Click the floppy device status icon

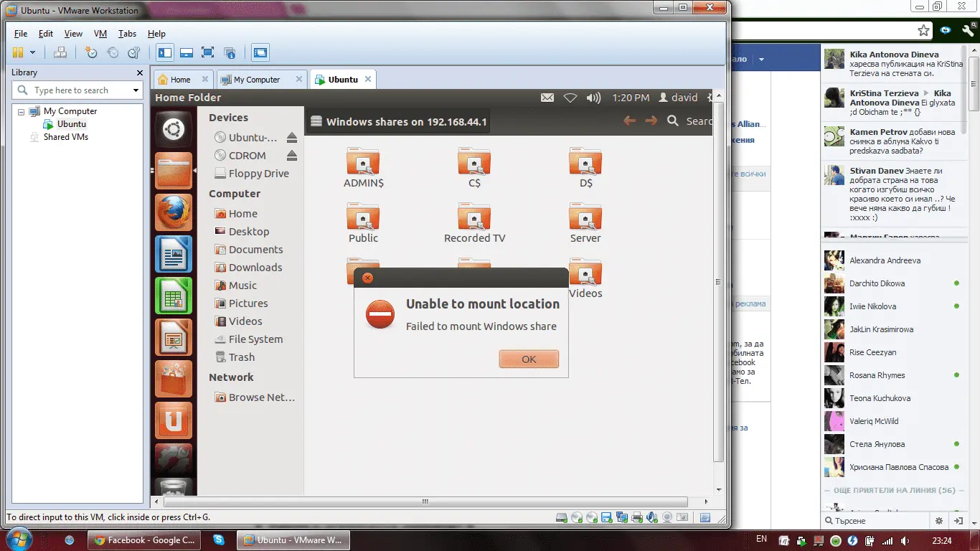point(607,517)
